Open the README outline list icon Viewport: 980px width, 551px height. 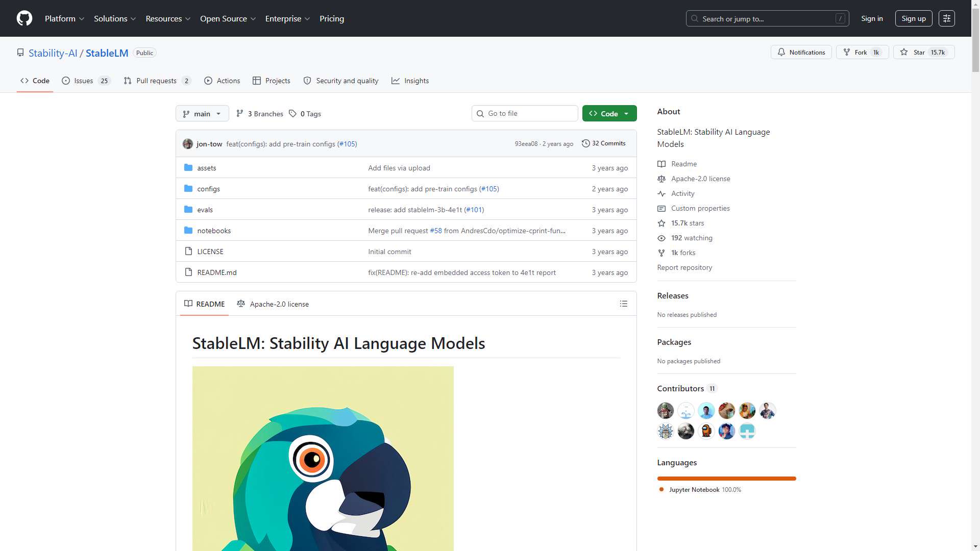pos(623,304)
